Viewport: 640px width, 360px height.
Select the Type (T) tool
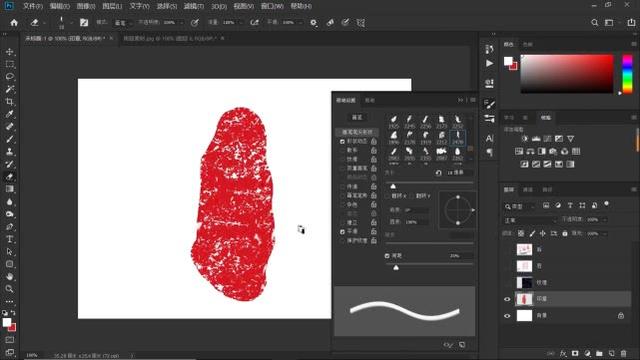click(x=10, y=239)
